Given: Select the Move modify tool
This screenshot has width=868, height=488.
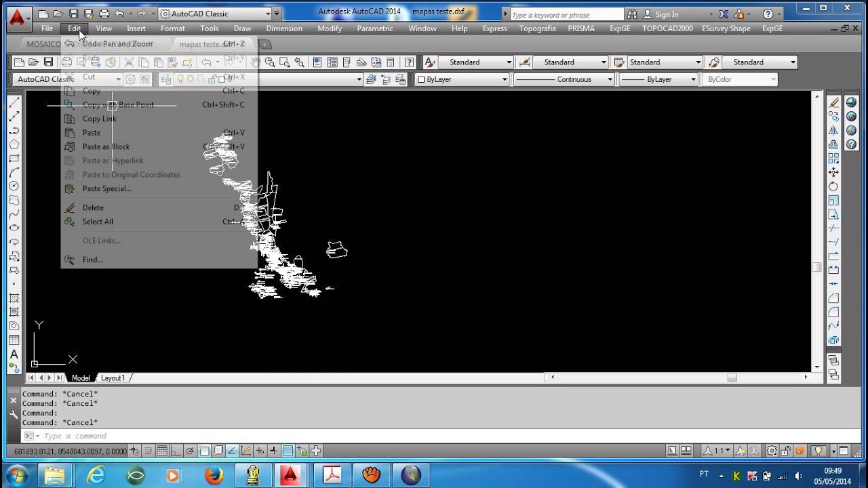Looking at the screenshot, I should 834,173.
